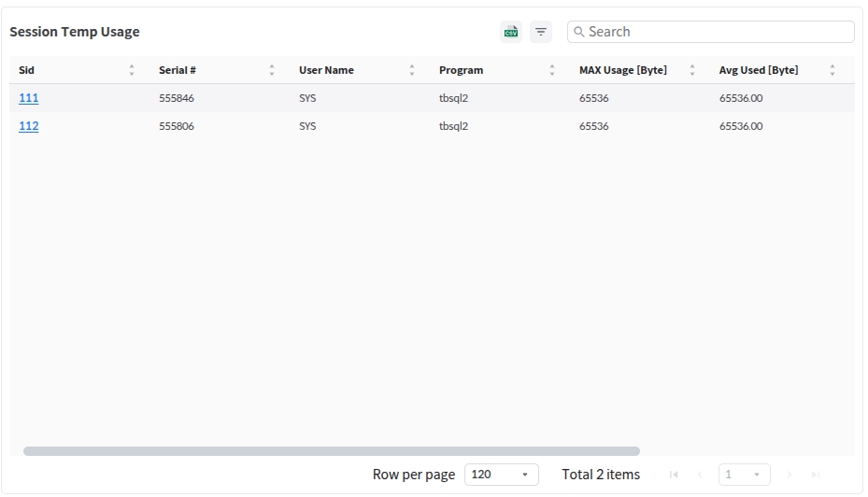Image resolution: width=868 pixels, height=497 pixels.
Task: Go to the previous page
Action: [x=700, y=475]
